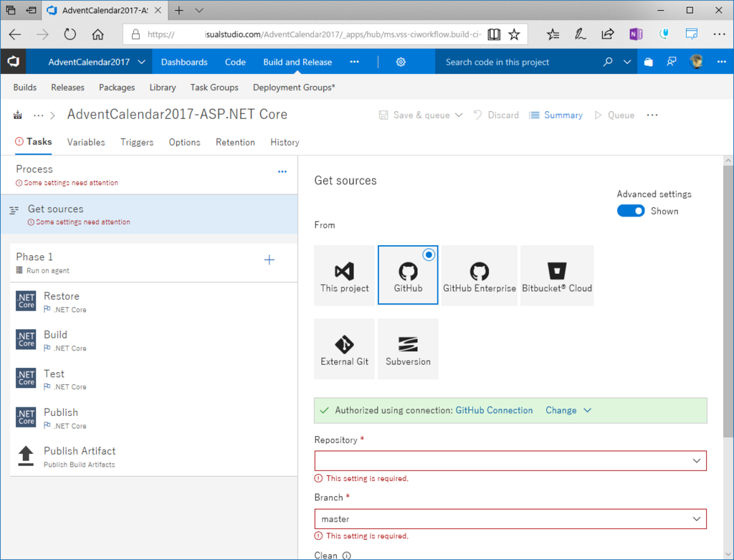Viewport: 734px width, 560px height.
Task: Select the GitHub Enterprise source tile
Action: point(480,275)
